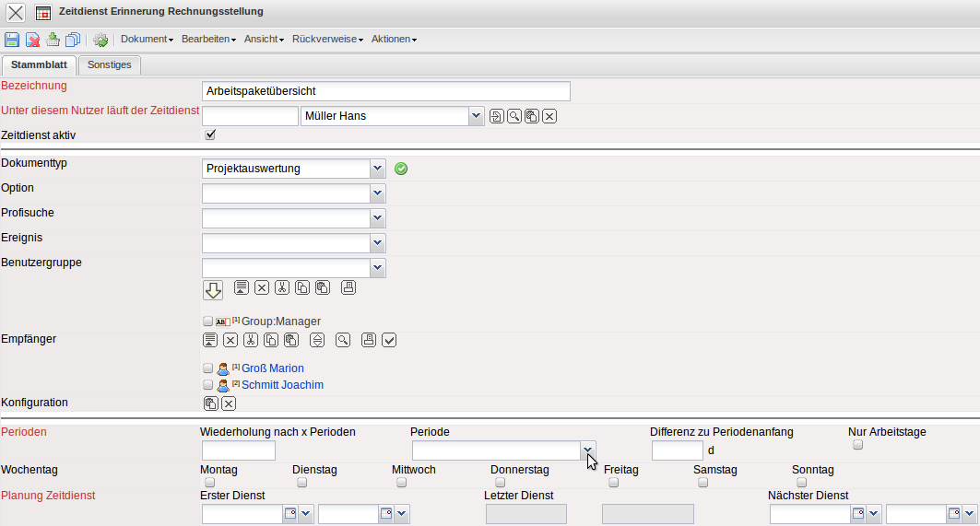Screen dimensions: 980x526
Task: Click the scissors icon in Empfänger row
Action: pos(251,340)
